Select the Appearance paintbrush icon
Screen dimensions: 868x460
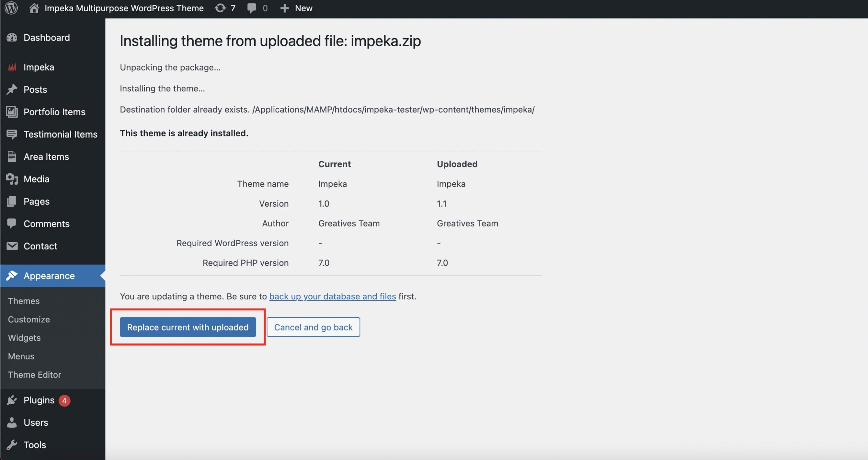[12, 275]
